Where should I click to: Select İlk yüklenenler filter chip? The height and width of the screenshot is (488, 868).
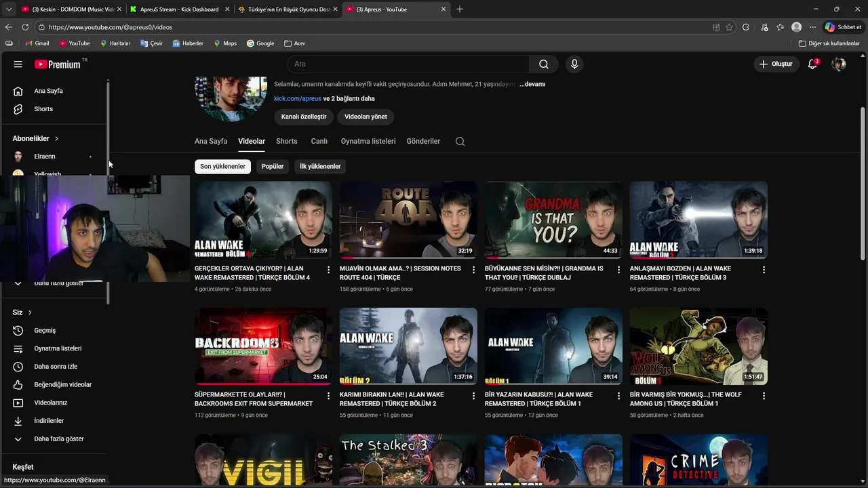click(x=320, y=166)
